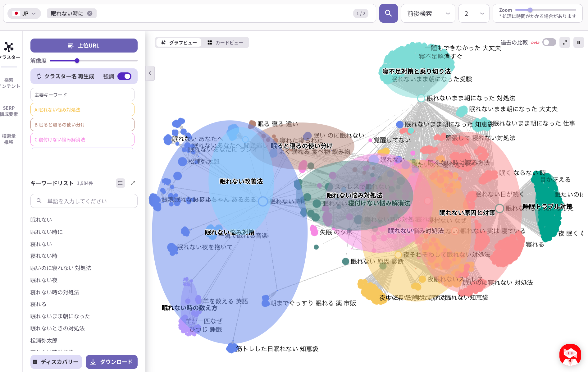Click the 主要キーワード field
The height and width of the screenshot is (372, 588).
click(82, 95)
